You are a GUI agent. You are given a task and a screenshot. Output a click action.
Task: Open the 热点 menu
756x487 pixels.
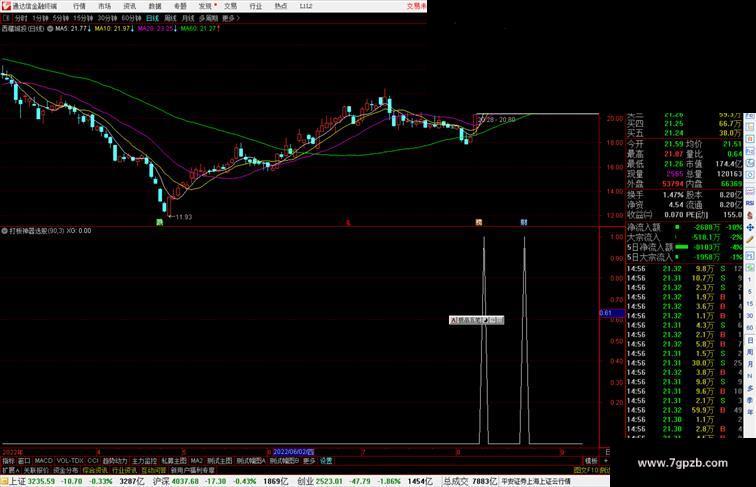281,6
